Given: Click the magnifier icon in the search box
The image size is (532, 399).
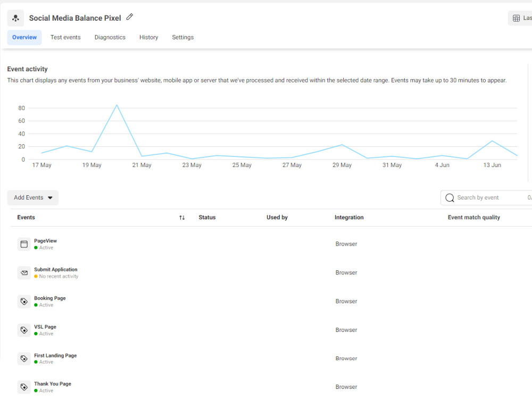Looking at the screenshot, I should (x=450, y=198).
